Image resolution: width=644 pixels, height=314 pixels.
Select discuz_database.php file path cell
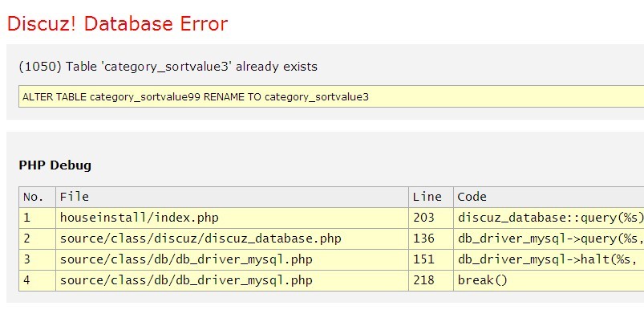tap(232, 239)
